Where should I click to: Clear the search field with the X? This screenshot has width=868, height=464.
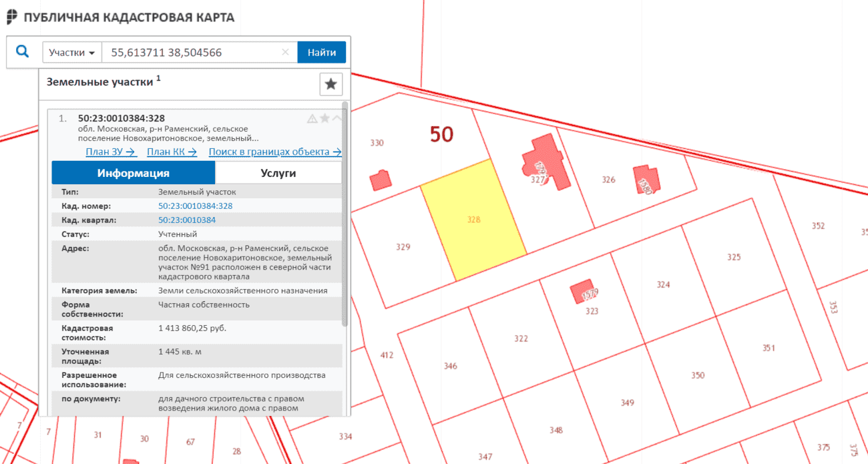pyautogui.click(x=285, y=52)
